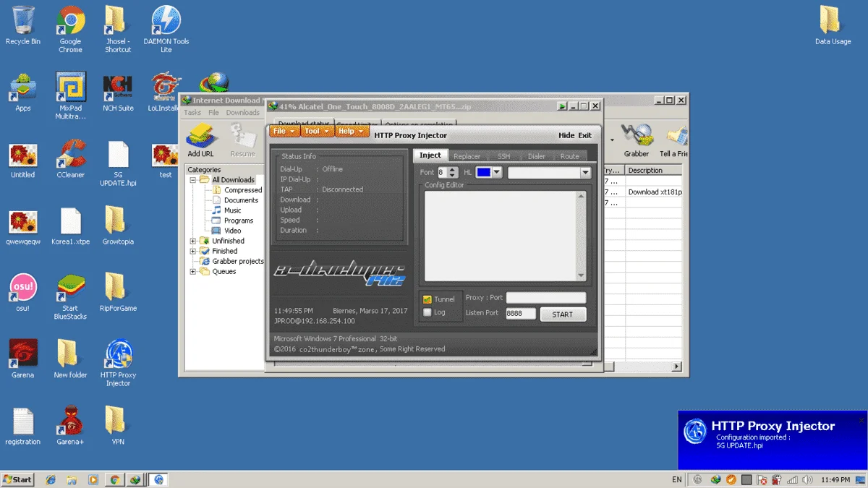Switch to the Inject tab

tap(430, 155)
